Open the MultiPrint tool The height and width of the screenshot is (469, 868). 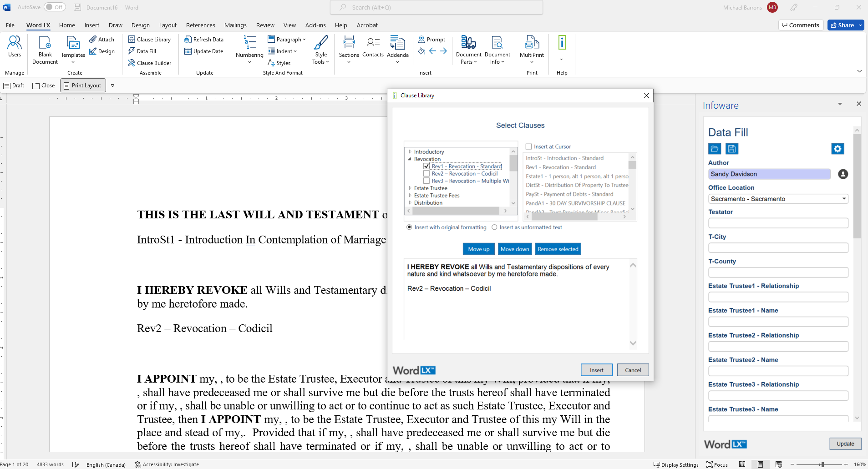[x=532, y=48]
